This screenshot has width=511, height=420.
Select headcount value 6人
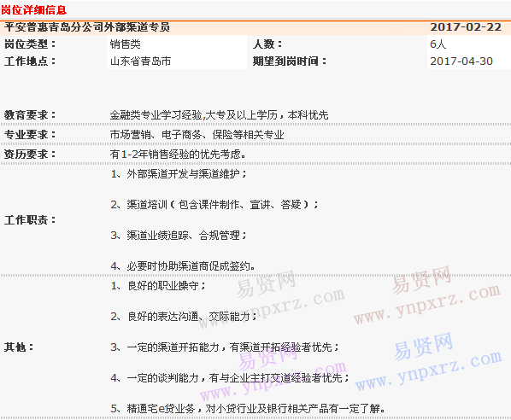pos(438,44)
